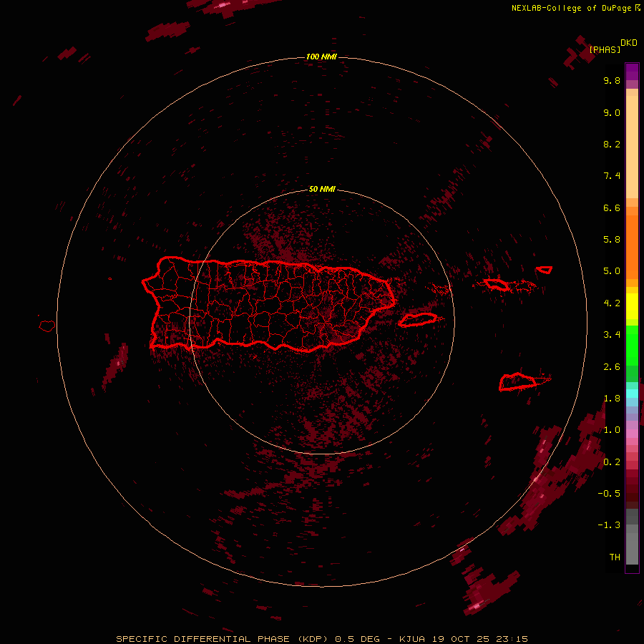
Task: Click the 3.4 value on color scale
Action: [612, 335]
